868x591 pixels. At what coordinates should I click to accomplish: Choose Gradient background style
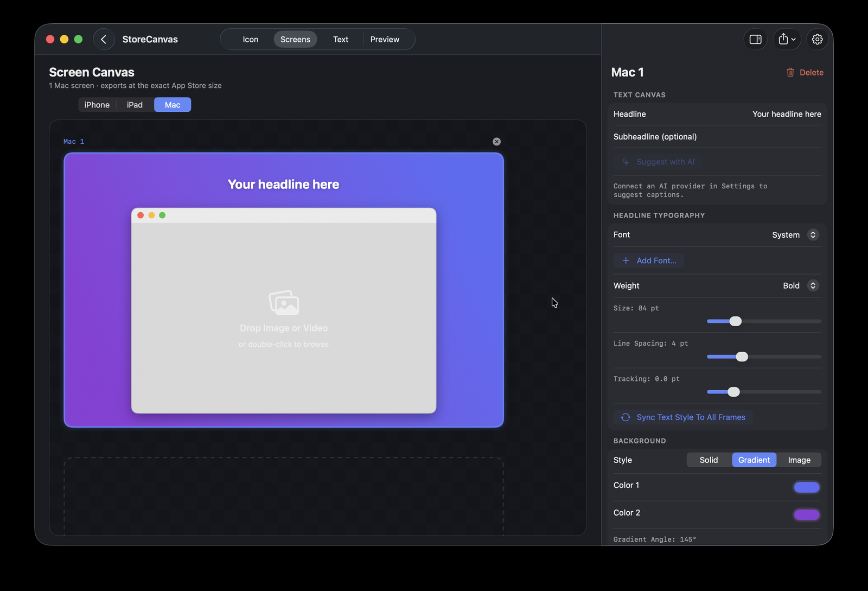pyautogui.click(x=754, y=460)
